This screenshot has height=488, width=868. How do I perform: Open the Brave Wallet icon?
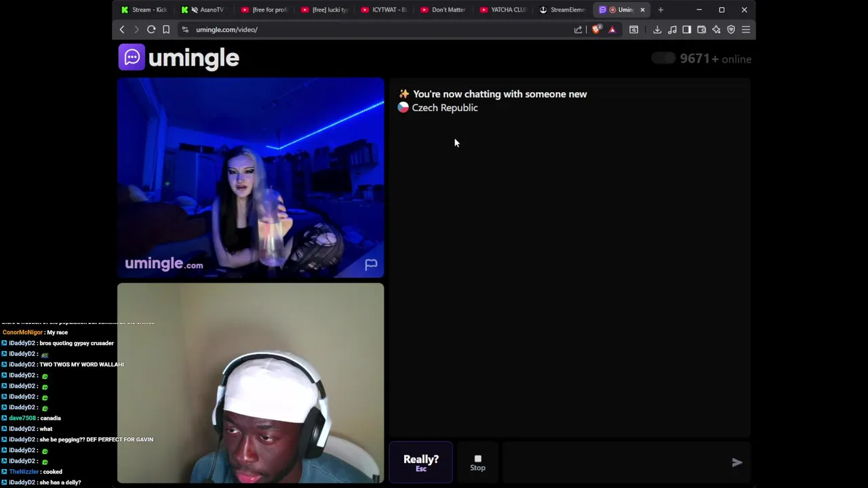coord(702,30)
